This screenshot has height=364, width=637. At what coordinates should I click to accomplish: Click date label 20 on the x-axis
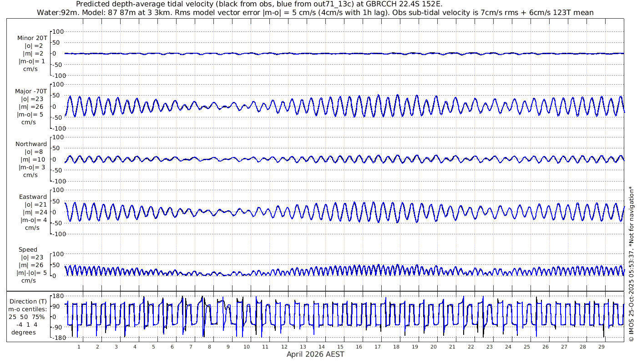click(x=433, y=347)
